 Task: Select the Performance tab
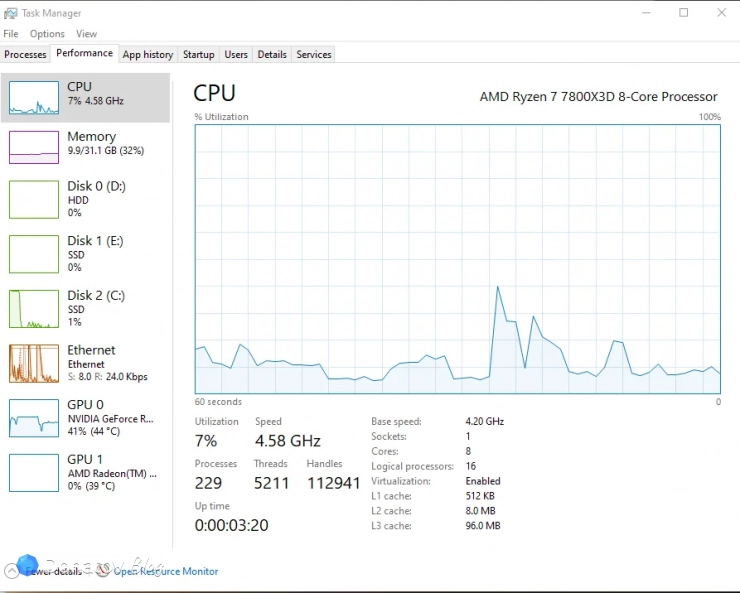coord(84,53)
